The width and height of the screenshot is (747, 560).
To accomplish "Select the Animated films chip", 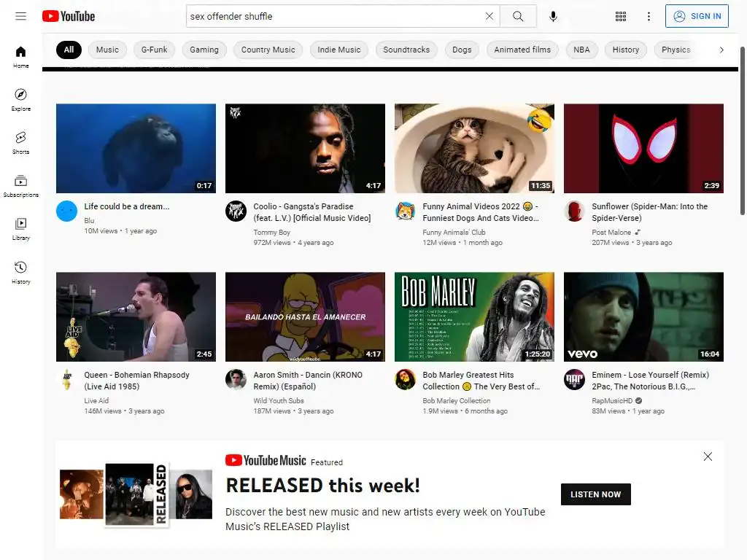I will [x=522, y=50].
